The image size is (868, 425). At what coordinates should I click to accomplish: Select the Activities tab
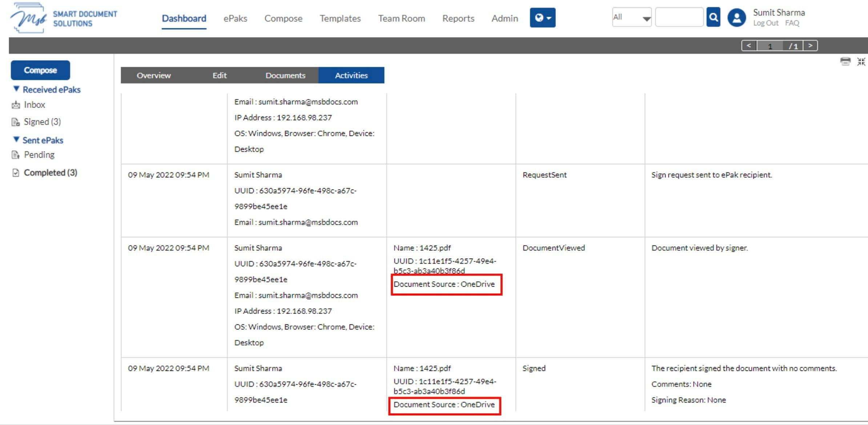[x=351, y=75]
